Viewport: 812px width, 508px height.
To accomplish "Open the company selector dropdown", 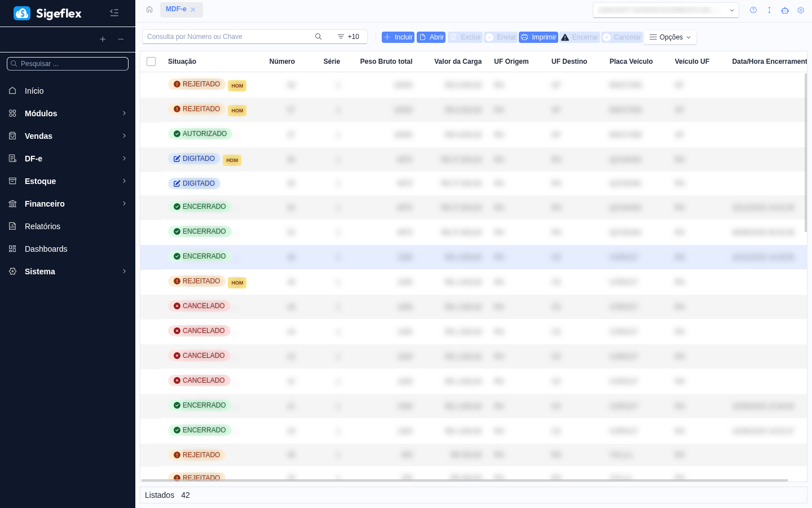I will pyautogui.click(x=665, y=10).
